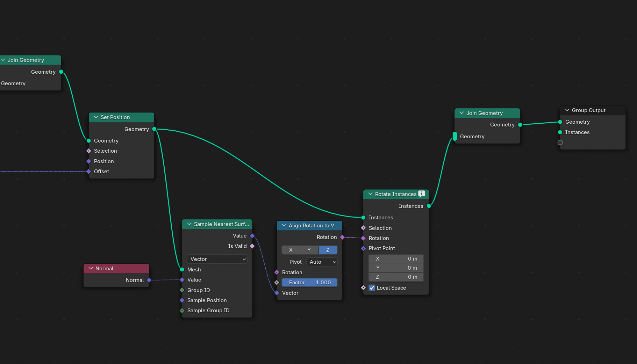Screen dimensions: 637x364
Task: Click the Normal node's output socket
Action: point(149,280)
